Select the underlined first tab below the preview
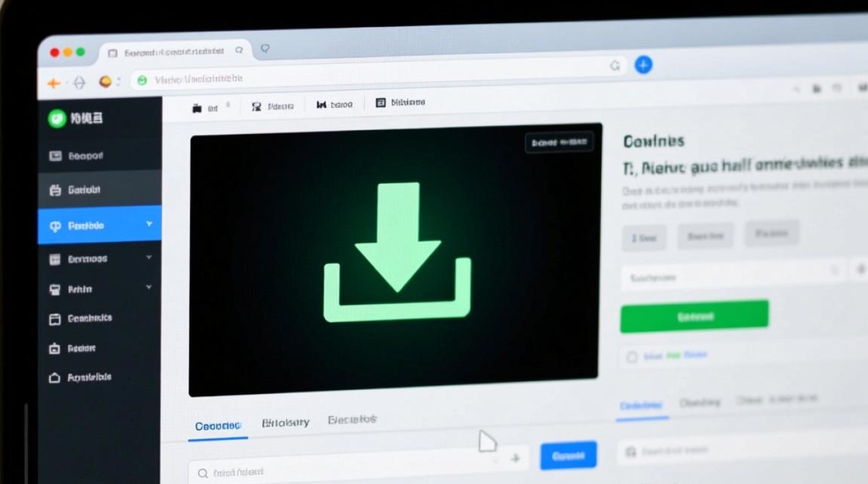This screenshot has width=868, height=484. point(218,426)
